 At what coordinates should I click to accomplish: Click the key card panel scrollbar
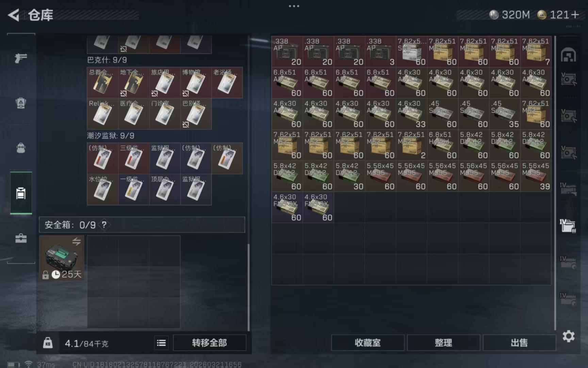coord(248,287)
